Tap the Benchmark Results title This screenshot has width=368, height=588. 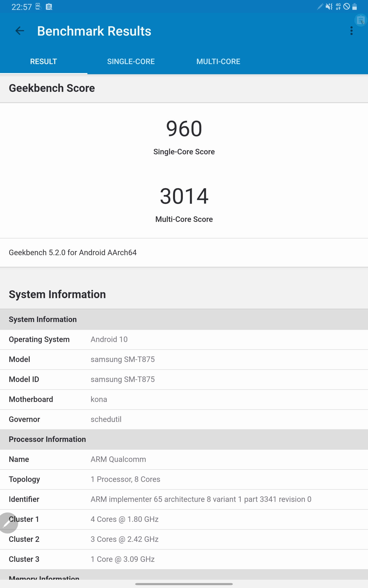point(94,31)
